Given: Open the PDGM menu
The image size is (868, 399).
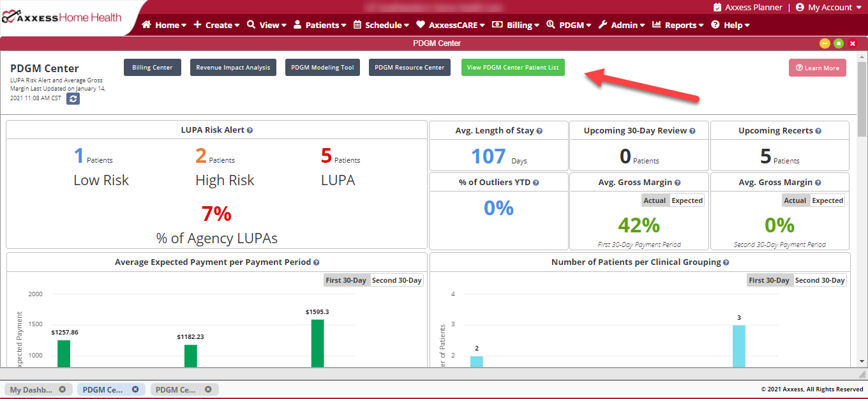Looking at the screenshot, I should click(569, 25).
